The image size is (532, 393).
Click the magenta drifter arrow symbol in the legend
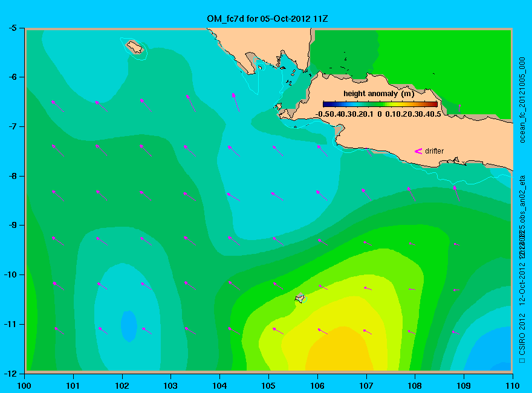coord(418,151)
